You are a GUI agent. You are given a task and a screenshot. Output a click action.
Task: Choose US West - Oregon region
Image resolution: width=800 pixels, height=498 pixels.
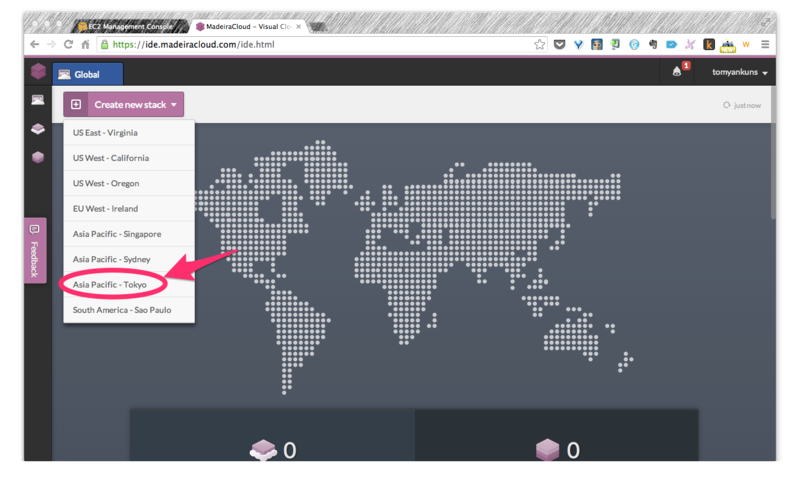pos(129,183)
